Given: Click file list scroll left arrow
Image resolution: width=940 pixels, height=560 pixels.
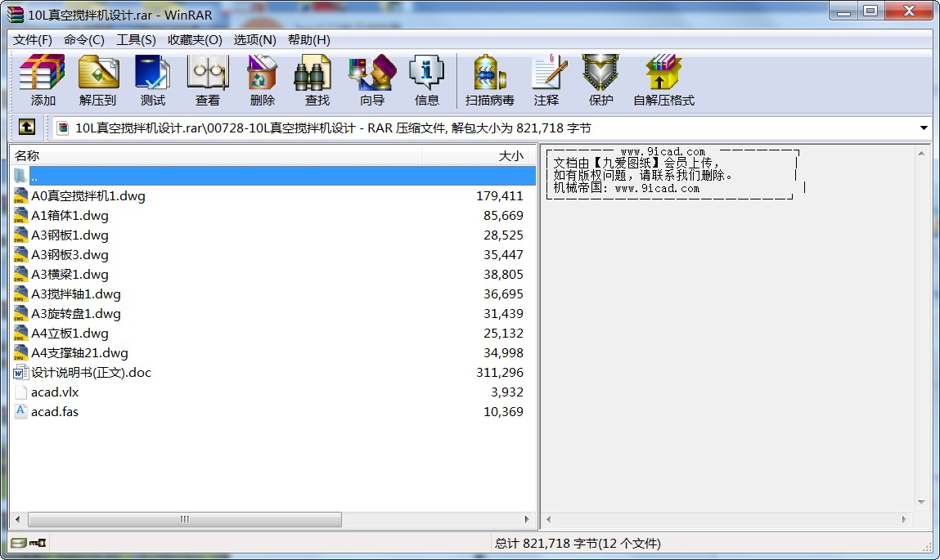Looking at the screenshot, I should (x=17, y=519).
